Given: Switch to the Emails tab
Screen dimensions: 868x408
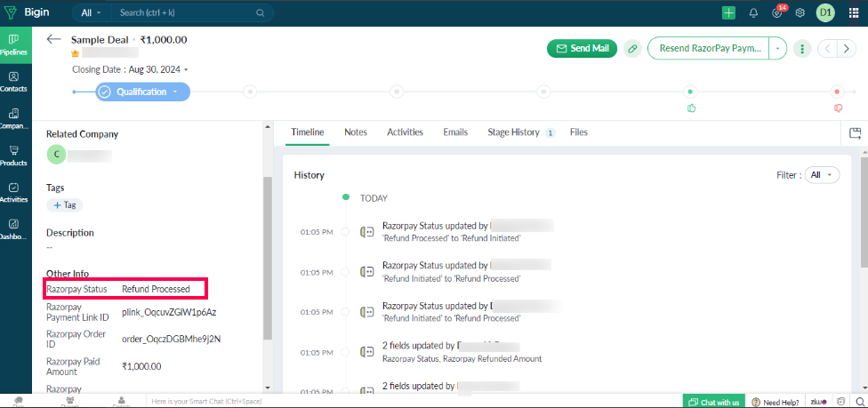Looking at the screenshot, I should pos(455,132).
